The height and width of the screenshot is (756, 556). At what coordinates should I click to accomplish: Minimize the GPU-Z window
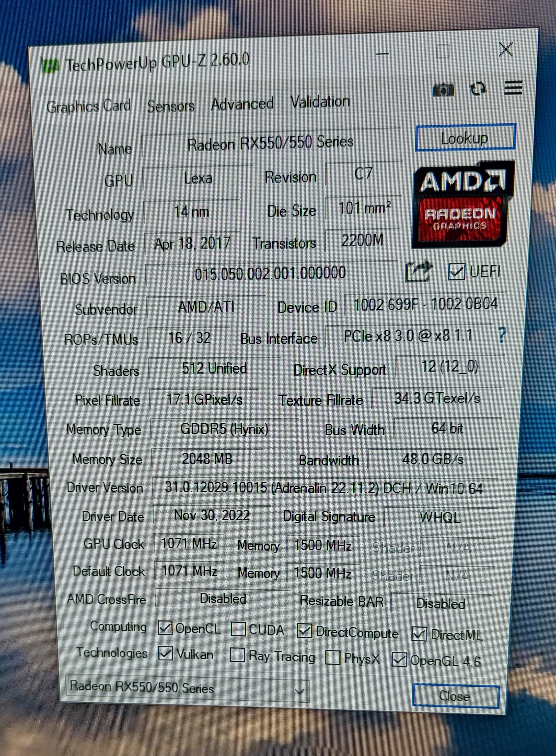pyautogui.click(x=382, y=54)
